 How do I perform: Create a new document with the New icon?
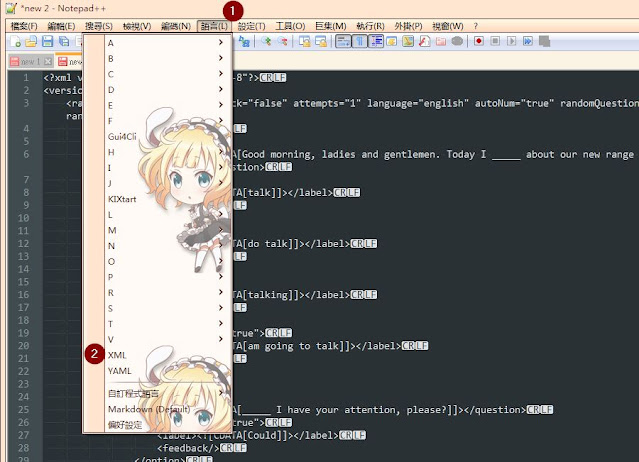[15, 41]
